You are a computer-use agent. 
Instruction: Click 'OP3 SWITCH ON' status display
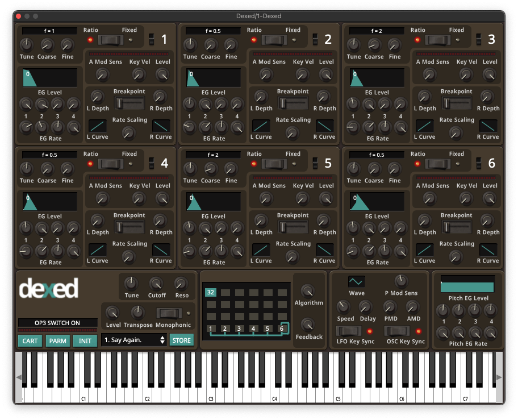click(x=57, y=323)
